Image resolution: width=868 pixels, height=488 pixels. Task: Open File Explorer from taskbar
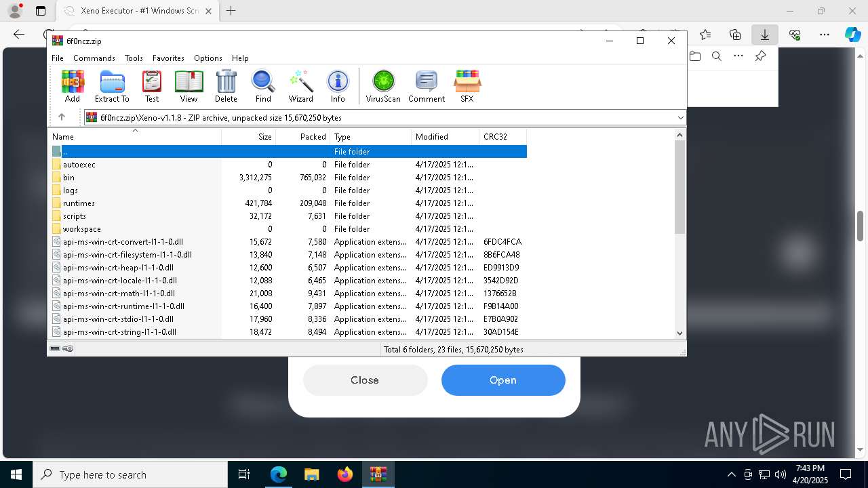[311, 474]
